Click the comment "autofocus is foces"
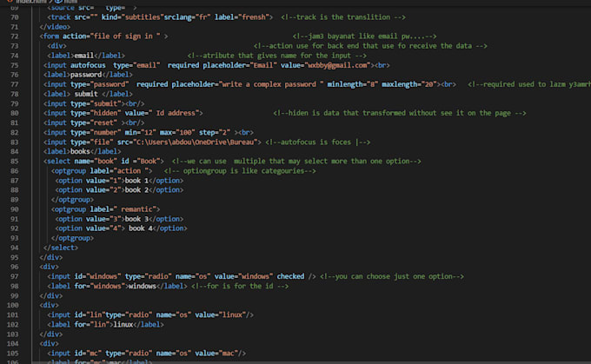This screenshot has height=364, width=591. pos(318,142)
